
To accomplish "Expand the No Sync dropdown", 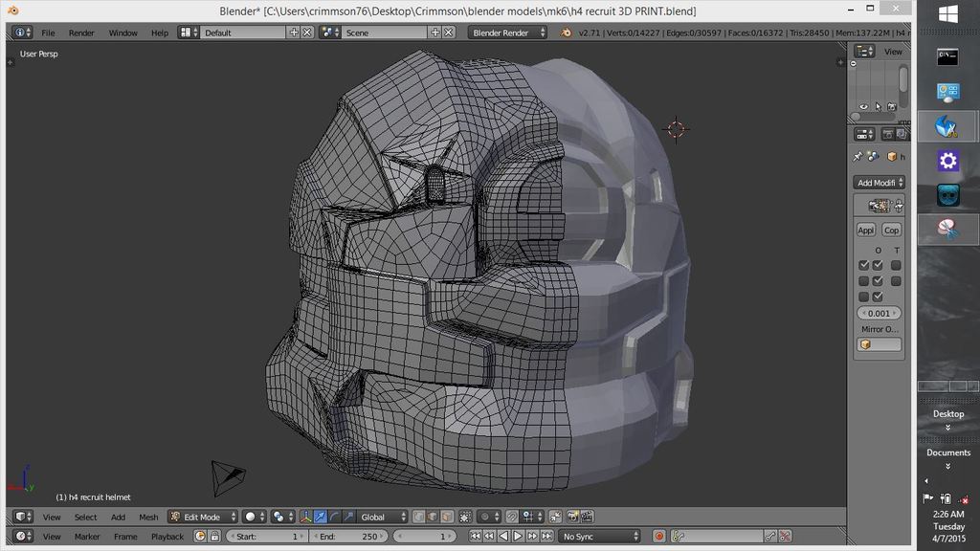I will click(x=599, y=537).
